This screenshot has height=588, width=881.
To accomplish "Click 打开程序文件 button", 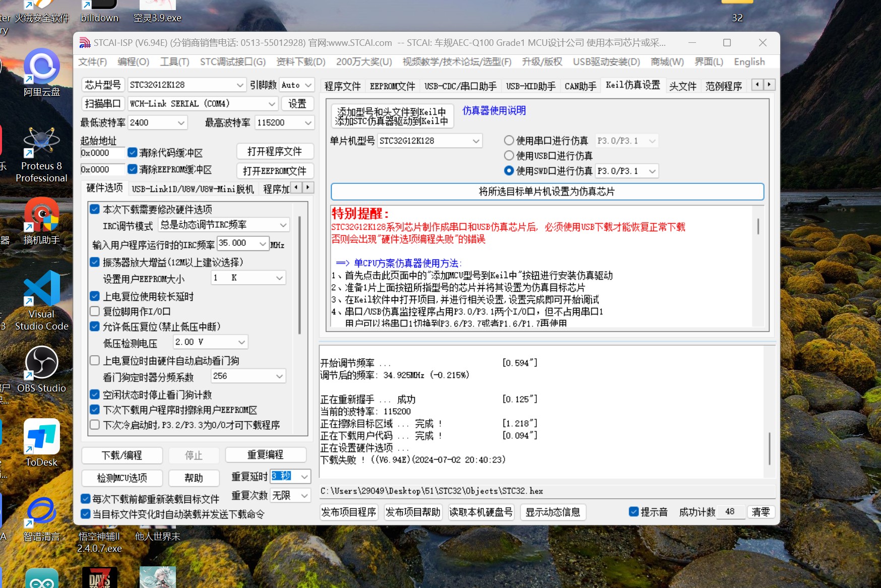I will tap(275, 152).
